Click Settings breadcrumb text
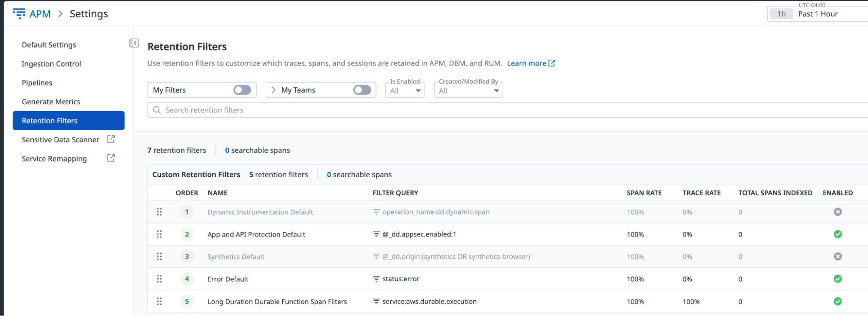The width and height of the screenshot is (868, 316). pyautogui.click(x=89, y=14)
